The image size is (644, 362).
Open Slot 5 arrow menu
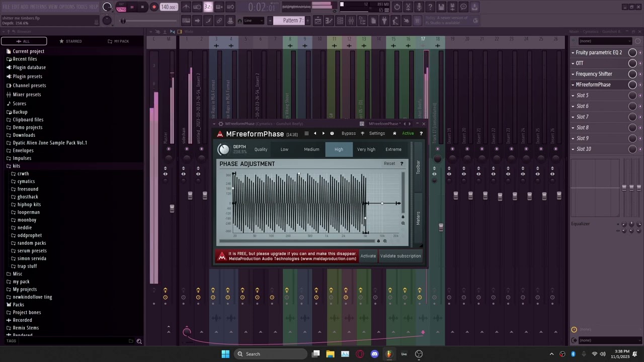pos(573,96)
